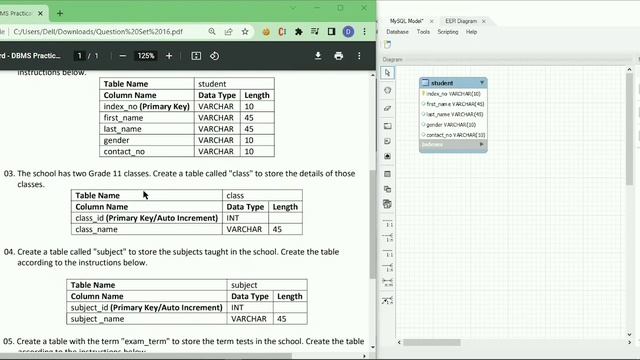Select the place new table tool
The image size is (640, 360).
pos(387,174)
